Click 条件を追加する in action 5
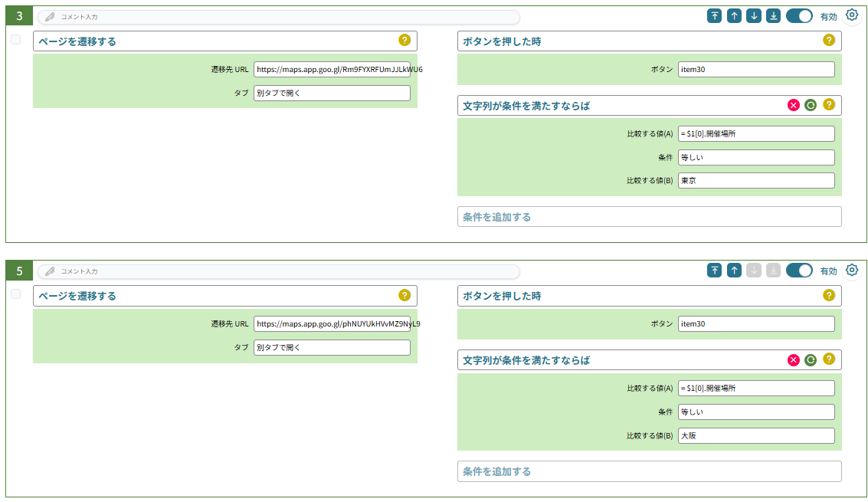Image resolution: width=868 pixels, height=502 pixels. (650, 471)
